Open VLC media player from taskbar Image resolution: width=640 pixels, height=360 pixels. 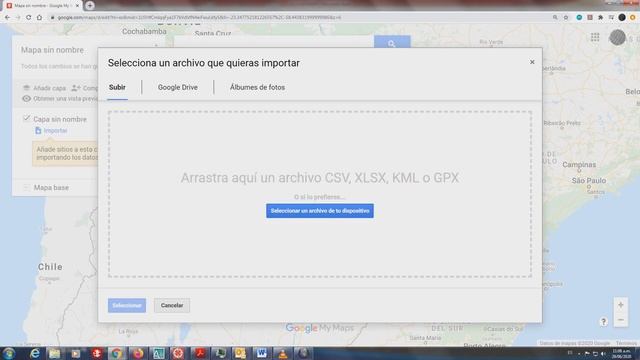click(x=282, y=353)
